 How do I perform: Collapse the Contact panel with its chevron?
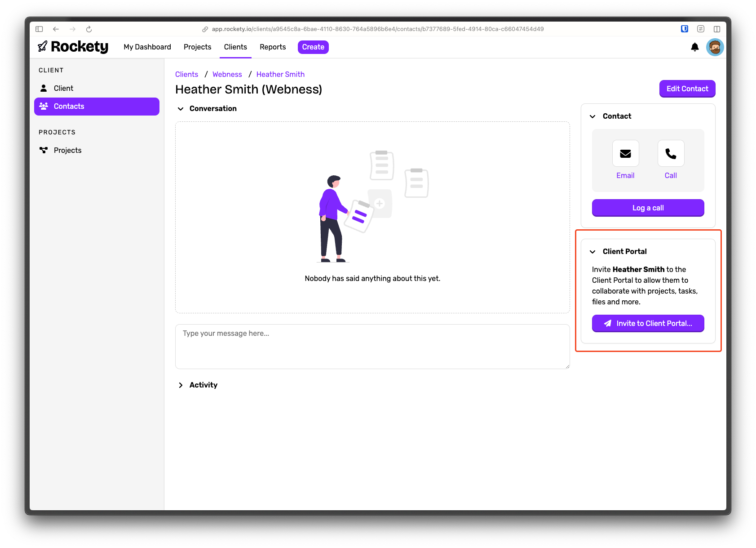[x=592, y=116]
